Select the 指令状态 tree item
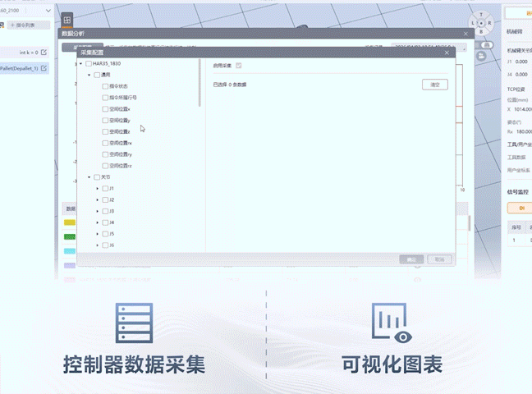Screen dimensions: 532x394 118,86
